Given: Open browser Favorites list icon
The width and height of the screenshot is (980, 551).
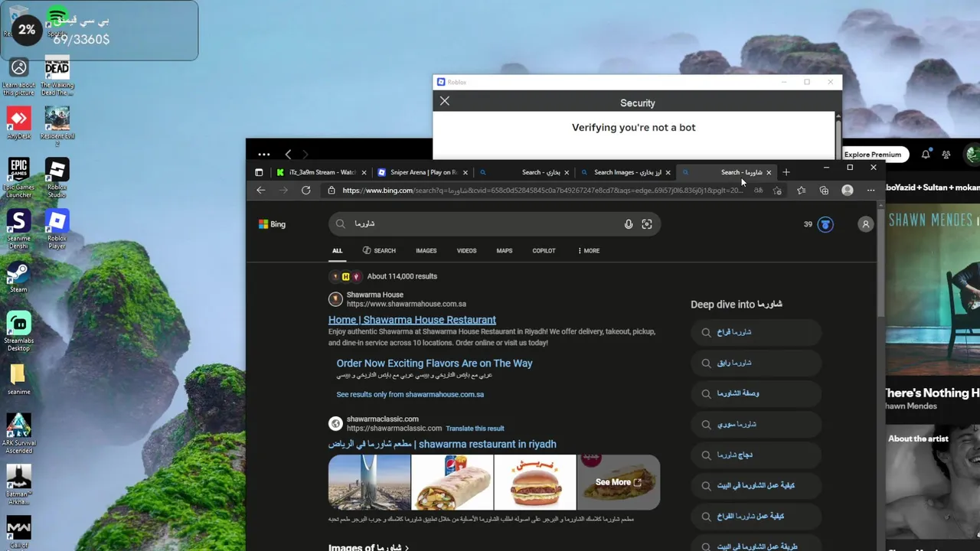Looking at the screenshot, I should pos(801,191).
